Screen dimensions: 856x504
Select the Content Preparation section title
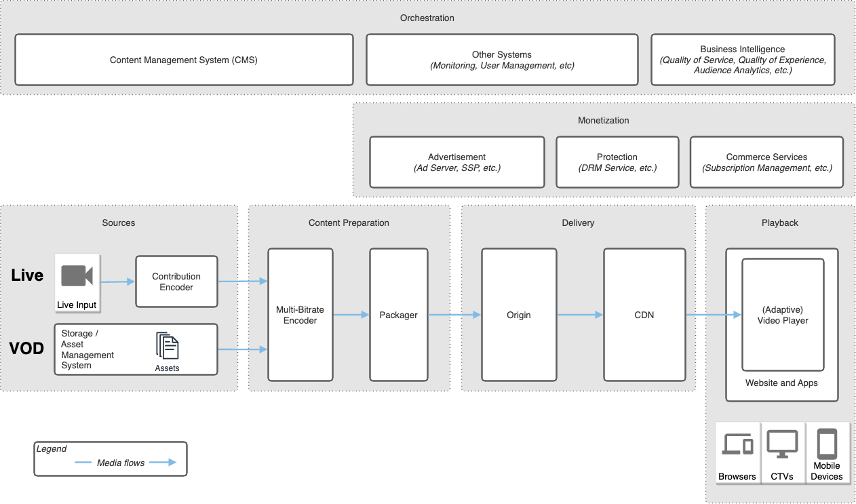(349, 222)
